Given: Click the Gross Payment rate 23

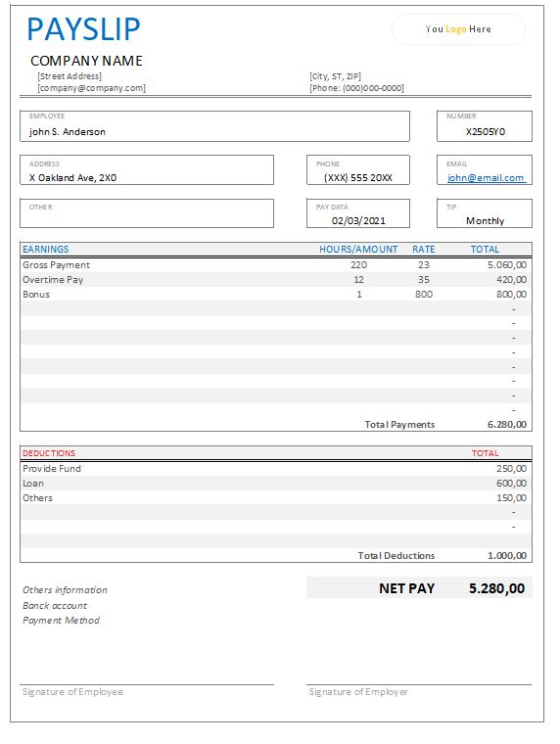Looking at the screenshot, I should point(423,265).
